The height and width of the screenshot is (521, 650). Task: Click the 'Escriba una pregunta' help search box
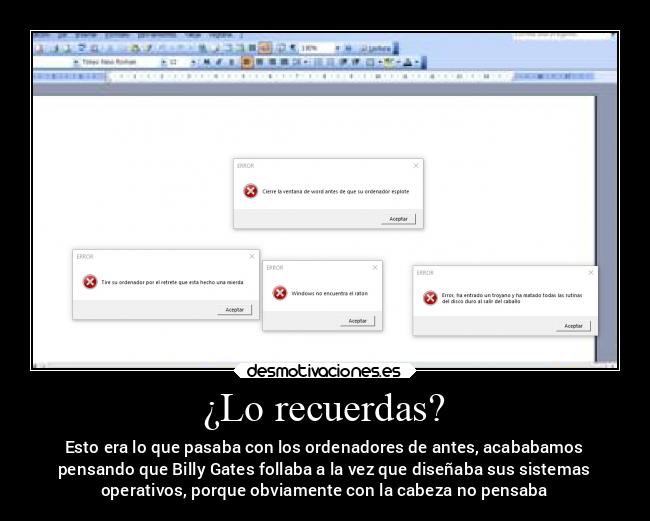click(x=562, y=36)
